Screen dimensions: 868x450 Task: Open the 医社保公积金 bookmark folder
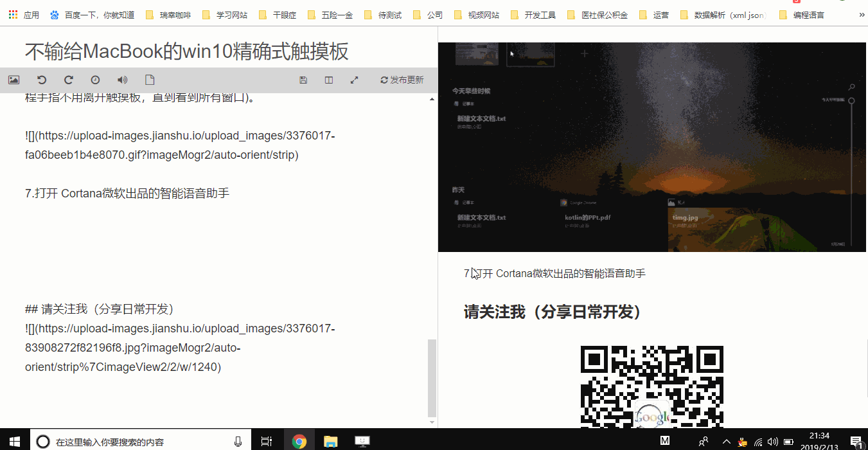[x=598, y=15]
